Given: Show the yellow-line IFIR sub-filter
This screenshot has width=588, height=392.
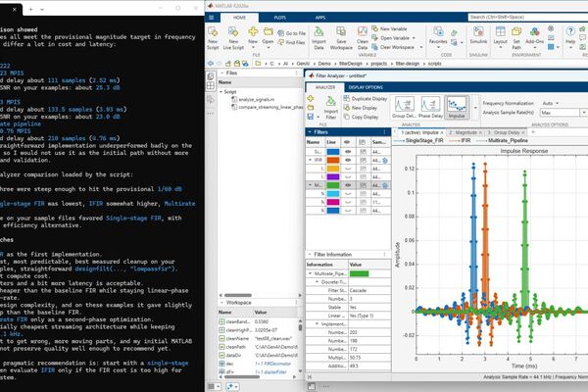Looking at the screenshot, I should (x=348, y=169).
